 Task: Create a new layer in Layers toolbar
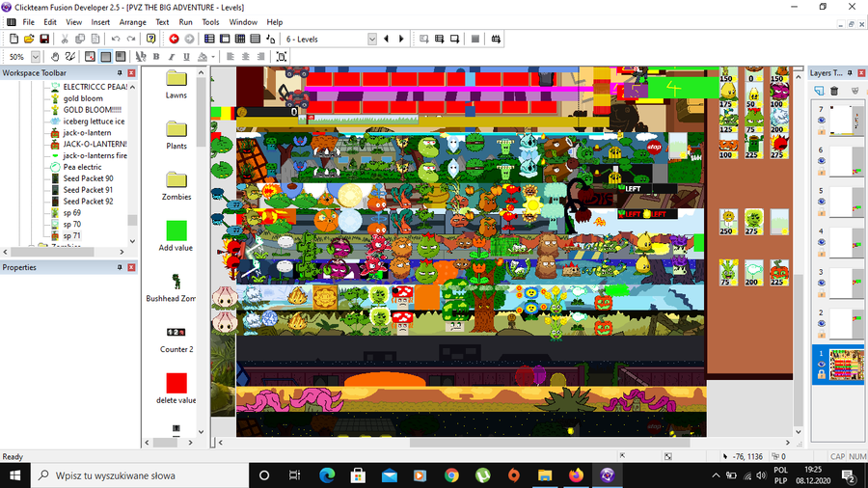[x=819, y=91]
